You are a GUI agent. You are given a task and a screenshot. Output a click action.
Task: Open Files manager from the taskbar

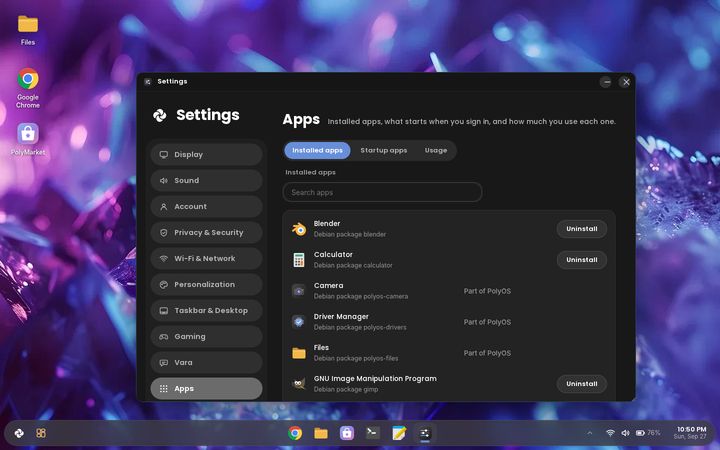(321, 433)
